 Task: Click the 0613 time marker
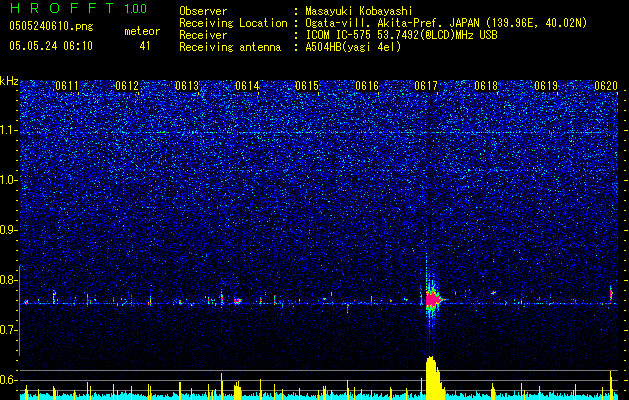187,86
